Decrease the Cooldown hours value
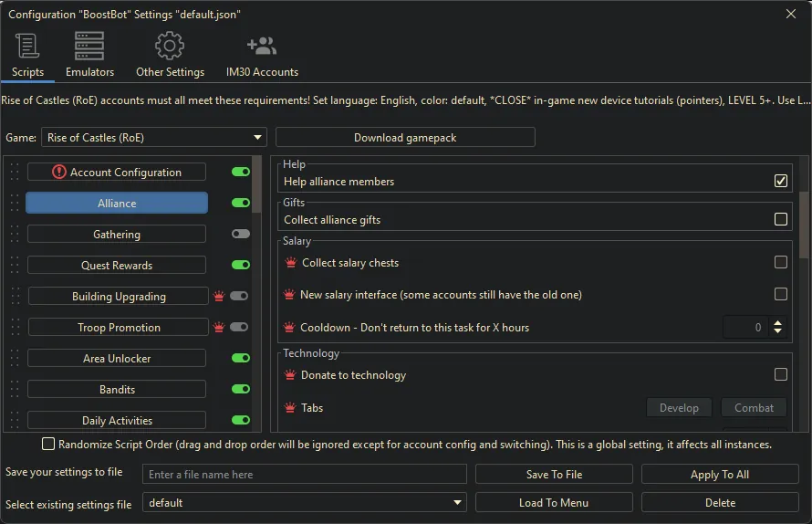The height and width of the screenshot is (524, 812). point(778,331)
